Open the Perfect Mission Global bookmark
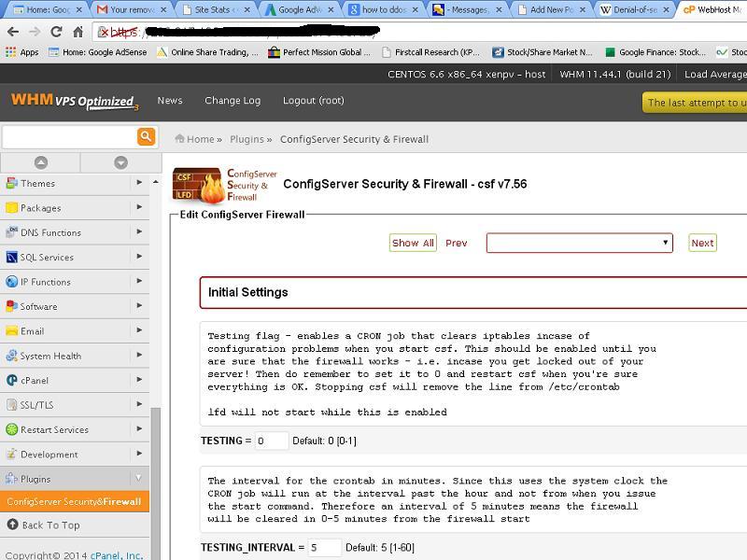 319,52
